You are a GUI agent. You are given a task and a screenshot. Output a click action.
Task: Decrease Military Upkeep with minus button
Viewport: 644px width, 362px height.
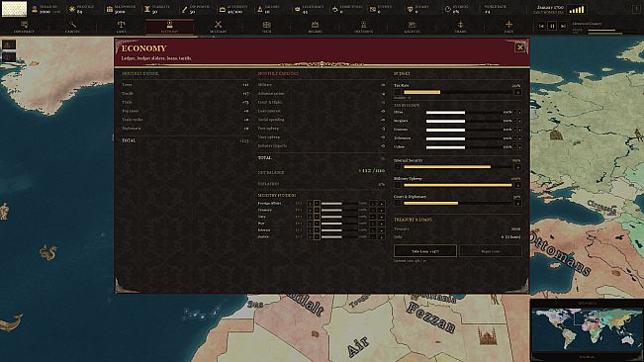coord(398,185)
